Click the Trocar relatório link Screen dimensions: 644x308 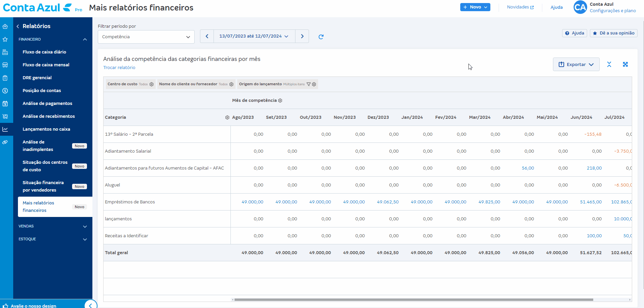pyautogui.click(x=119, y=68)
